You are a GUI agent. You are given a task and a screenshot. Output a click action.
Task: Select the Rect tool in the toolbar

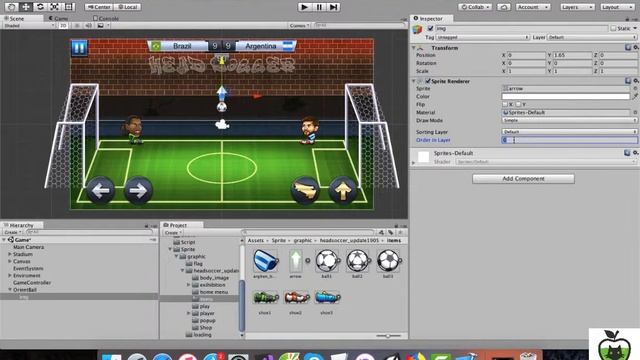pos(69,7)
